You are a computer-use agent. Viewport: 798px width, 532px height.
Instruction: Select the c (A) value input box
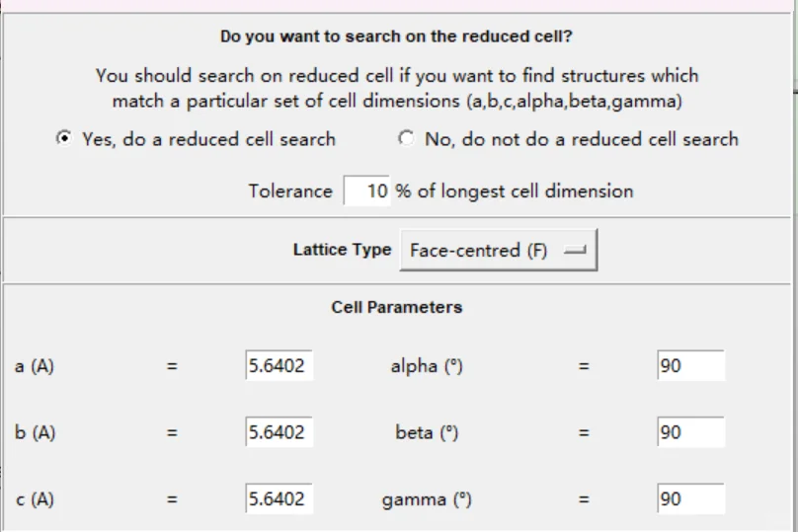click(277, 499)
